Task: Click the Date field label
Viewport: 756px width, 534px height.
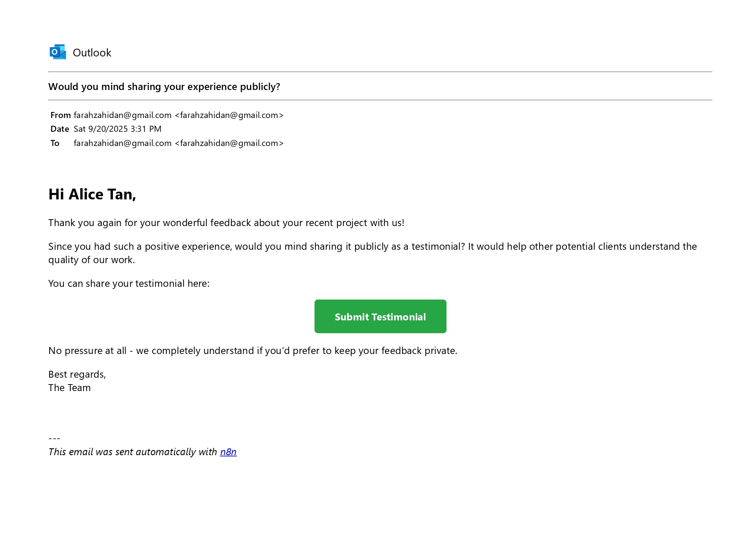Action: tap(59, 129)
